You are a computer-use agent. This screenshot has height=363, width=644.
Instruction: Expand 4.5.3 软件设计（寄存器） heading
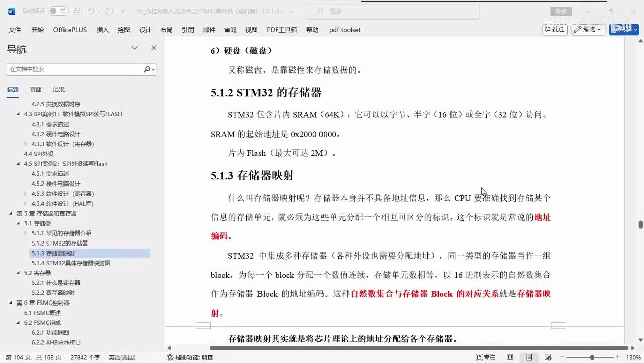[x=26, y=194]
